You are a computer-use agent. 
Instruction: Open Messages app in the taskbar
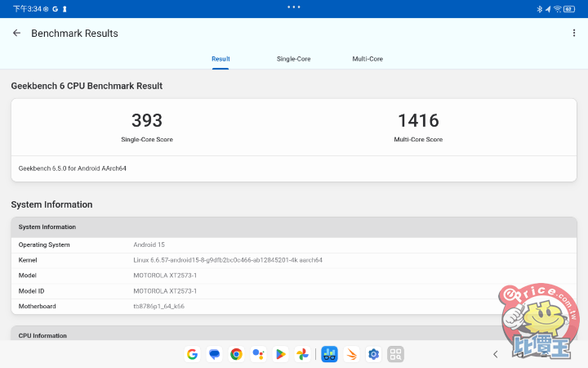(x=214, y=354)
